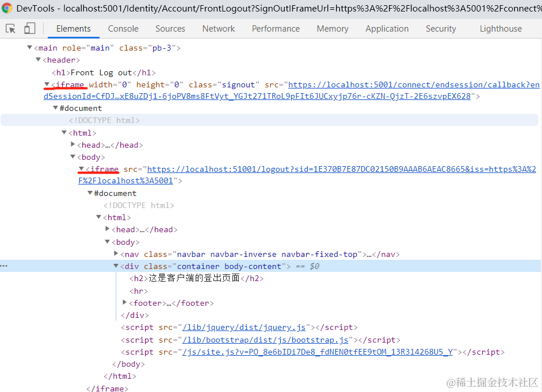Switch to the Network tab
Screen dimensions: 542x392
(219, 29)
